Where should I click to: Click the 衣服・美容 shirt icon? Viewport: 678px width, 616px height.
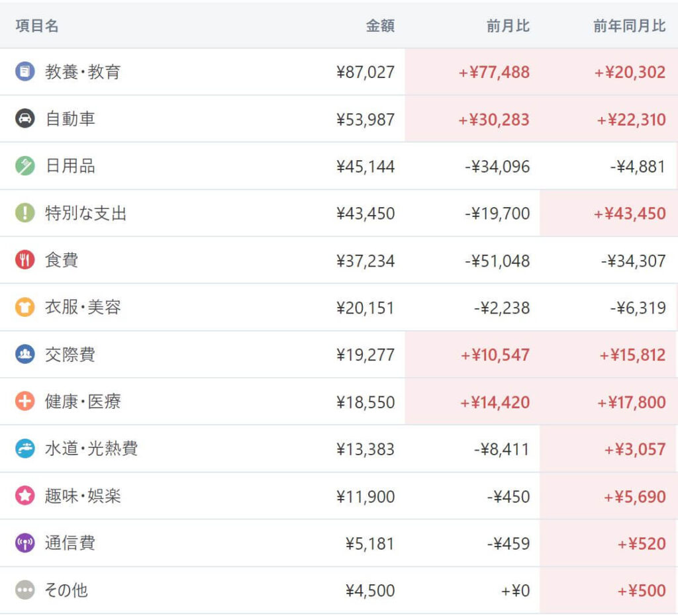click(x=24, y=308)
